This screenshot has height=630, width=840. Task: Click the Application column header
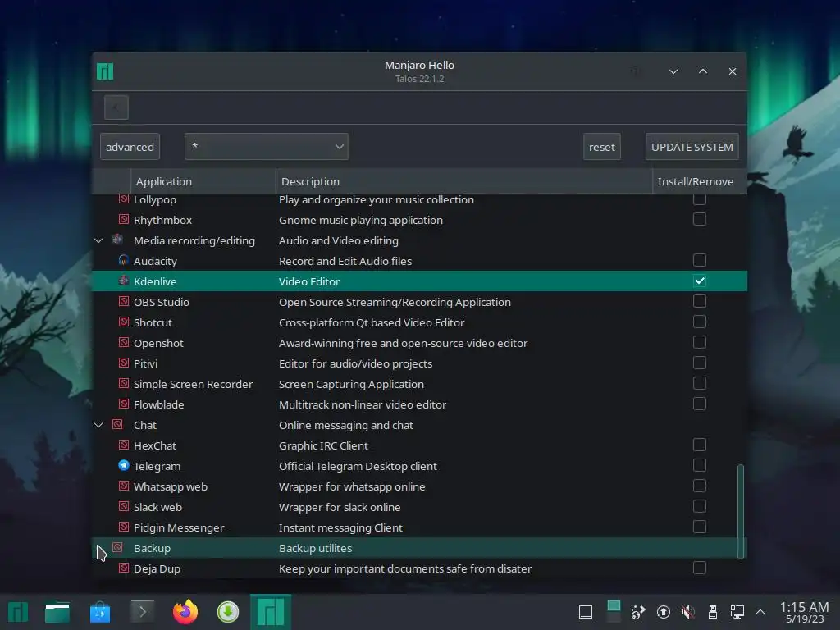[x=203, y=181]
